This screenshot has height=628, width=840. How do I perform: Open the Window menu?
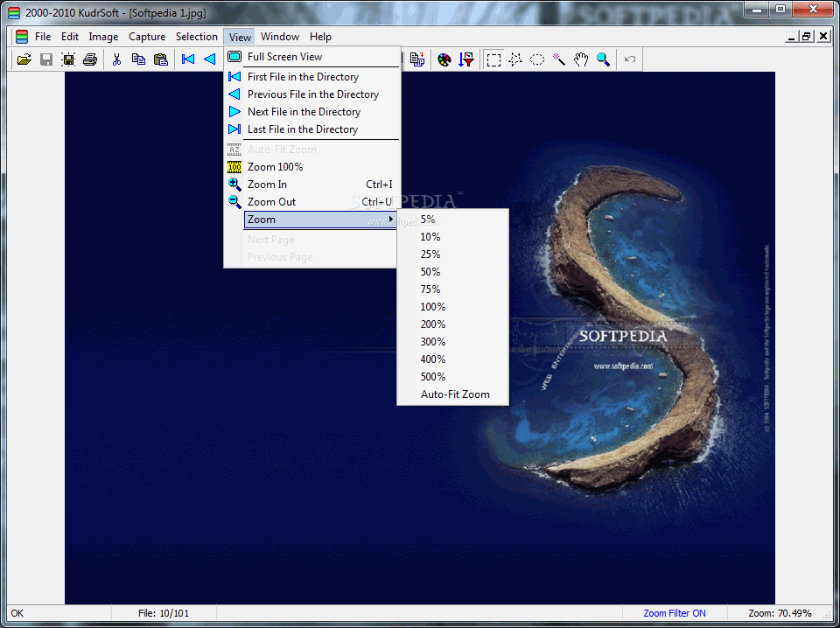[280, 37]
